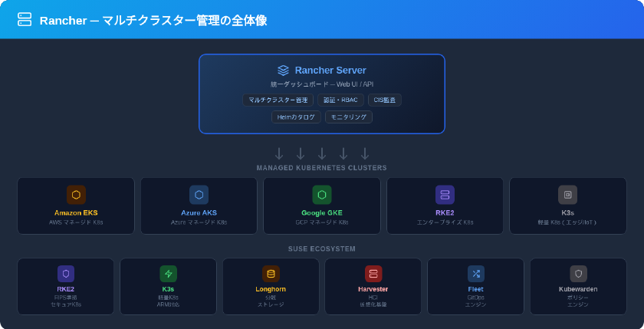Screen dimensions: 644x329
Task: Click the 'K3s' label in SUSE Ecosystem
Action: tap(169, 289)
